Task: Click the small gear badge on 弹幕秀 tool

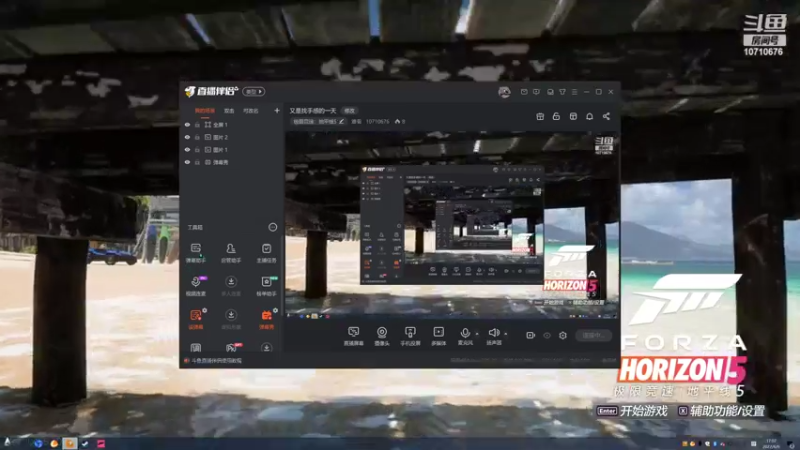Action: (276, 310)
